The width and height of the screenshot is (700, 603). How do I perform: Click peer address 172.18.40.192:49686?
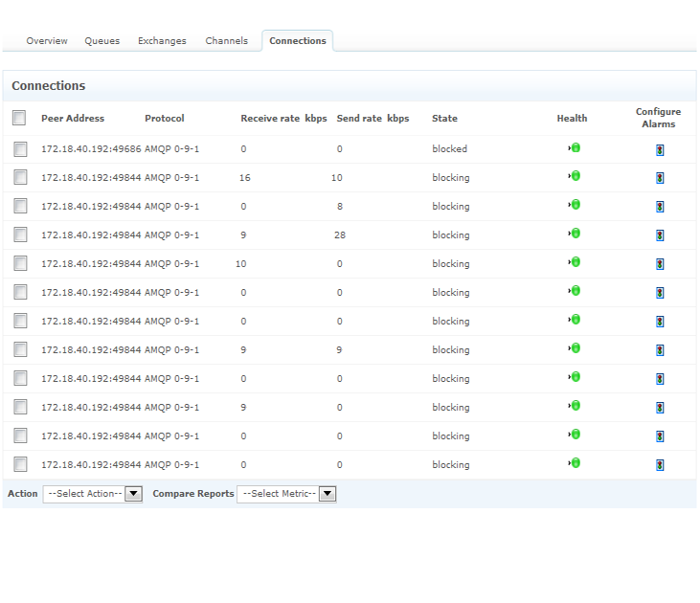(x=91, y=149)
